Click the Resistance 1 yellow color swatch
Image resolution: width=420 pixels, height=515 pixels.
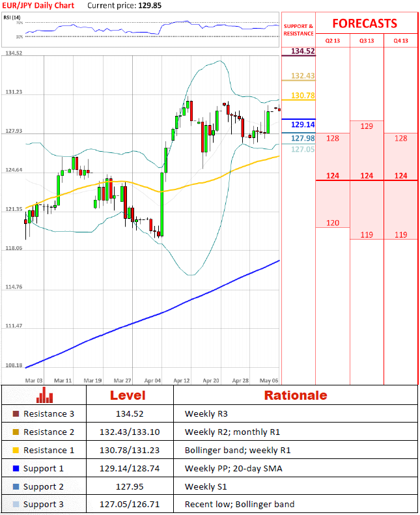pyautogui.click(x=16, y=450)
